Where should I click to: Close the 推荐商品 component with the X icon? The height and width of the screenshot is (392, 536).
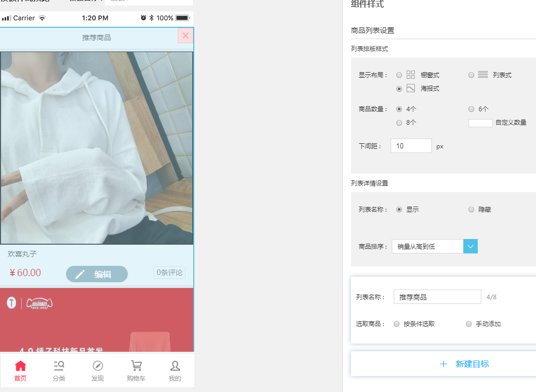[186, 36]
